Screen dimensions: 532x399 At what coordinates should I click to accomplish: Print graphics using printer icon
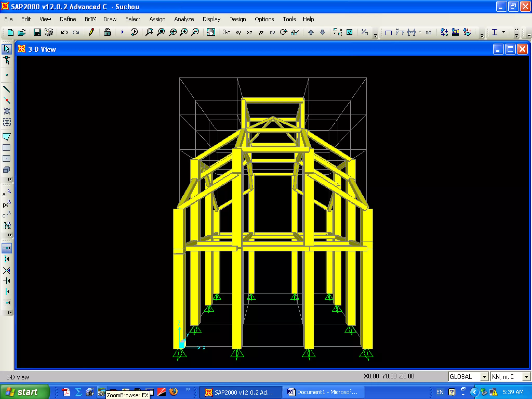tap(49, 32)
